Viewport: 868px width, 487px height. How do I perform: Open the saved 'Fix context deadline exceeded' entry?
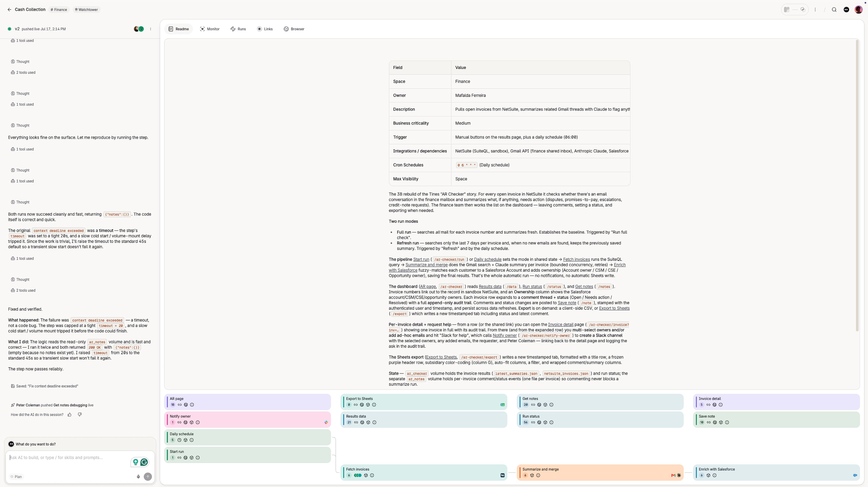click(44, 386)
